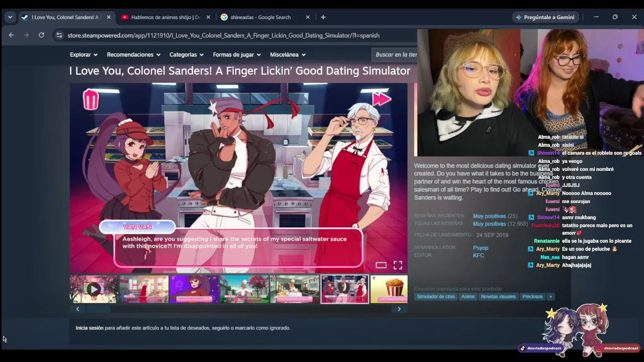The width and height of the screenshot is (644, 362).
Task: Reload the Steam store page
Action: 41,35
